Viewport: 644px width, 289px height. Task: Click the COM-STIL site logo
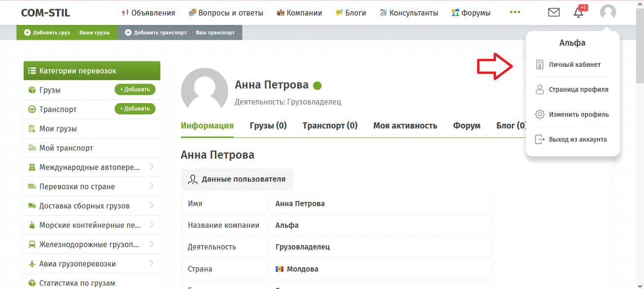pos(45,13)
